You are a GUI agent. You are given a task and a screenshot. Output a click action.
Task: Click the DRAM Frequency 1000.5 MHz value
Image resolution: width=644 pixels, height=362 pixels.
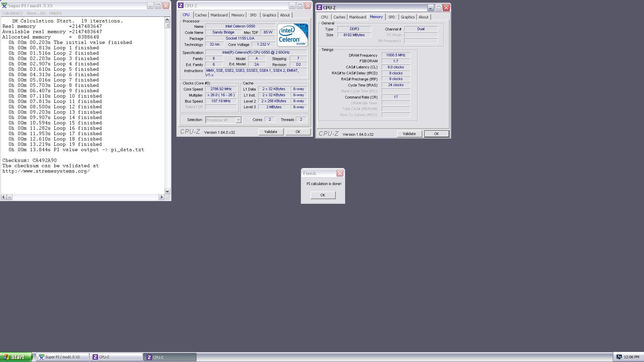tap(396, 55)
